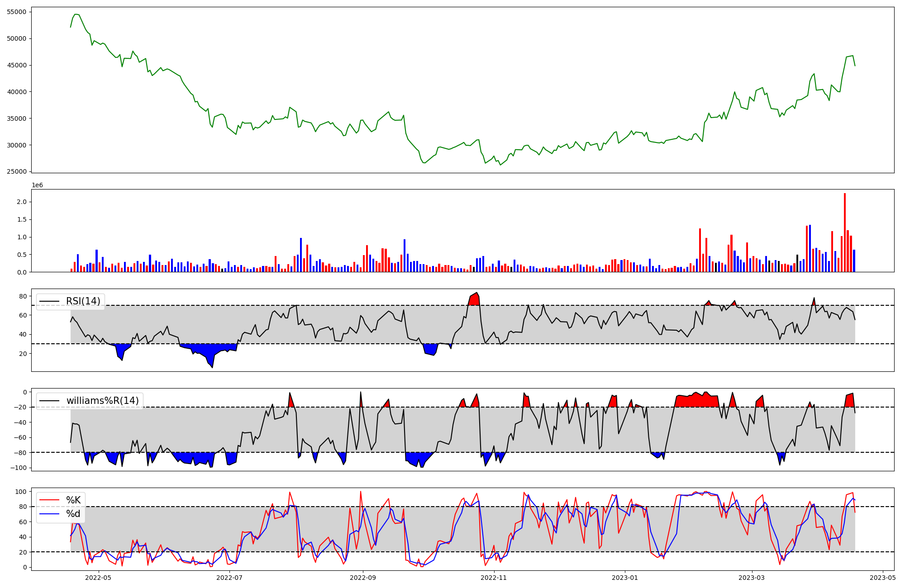The image size is (905, 588).
Task: Click the blue %d legend line sample
Action: [49, 514]
